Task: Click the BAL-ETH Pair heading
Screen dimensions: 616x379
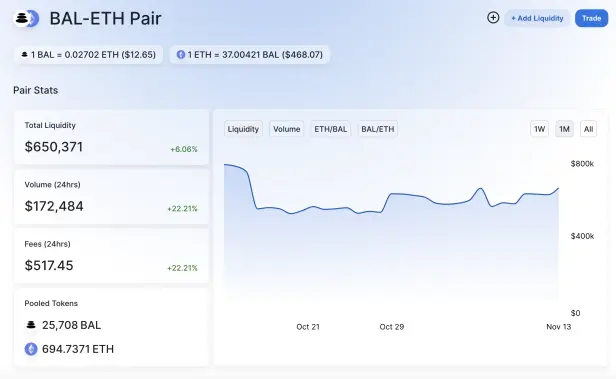Action: point(105,18)
